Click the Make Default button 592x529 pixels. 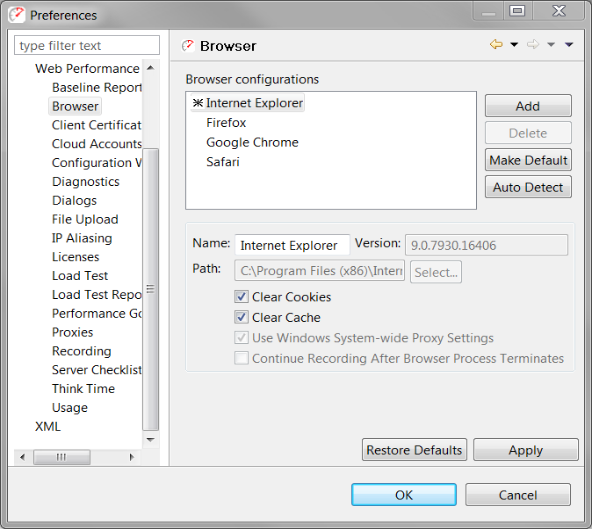(x=528, y=160)
